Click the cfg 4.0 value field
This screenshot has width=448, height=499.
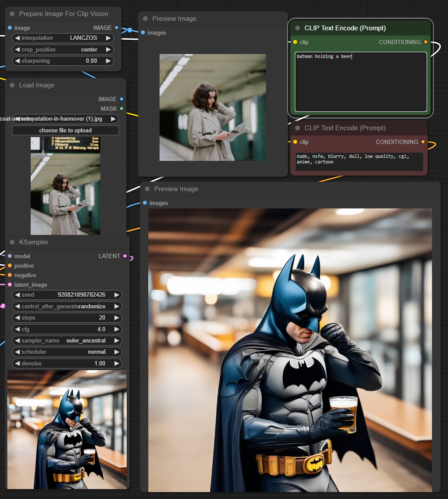tap(67, 329)
